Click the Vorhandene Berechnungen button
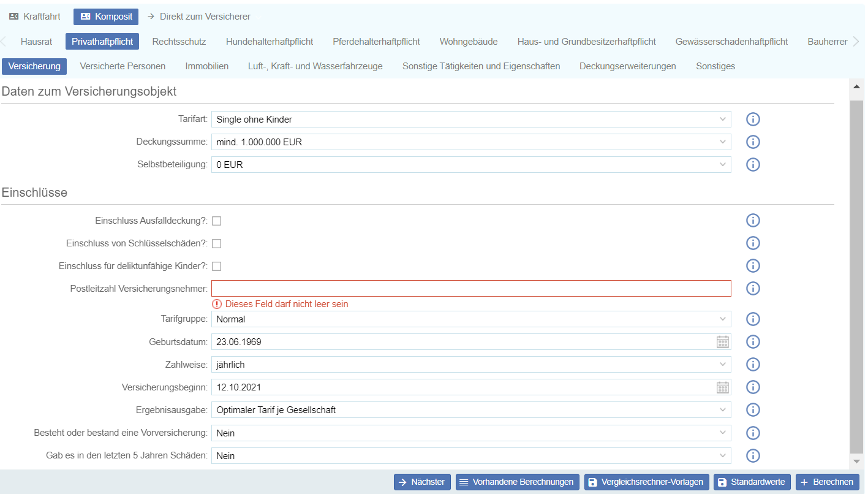 coord(517,482)
